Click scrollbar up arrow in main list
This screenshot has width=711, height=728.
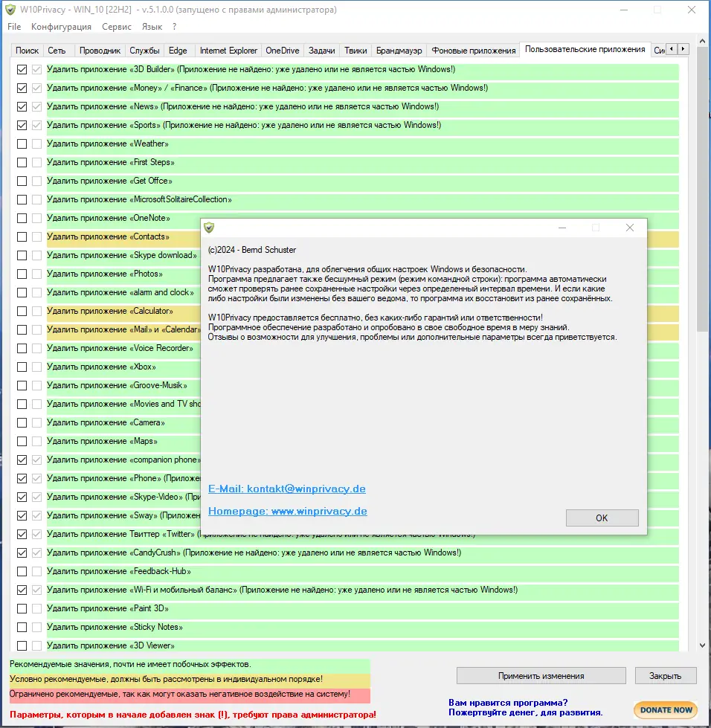(x=702, y=41)
